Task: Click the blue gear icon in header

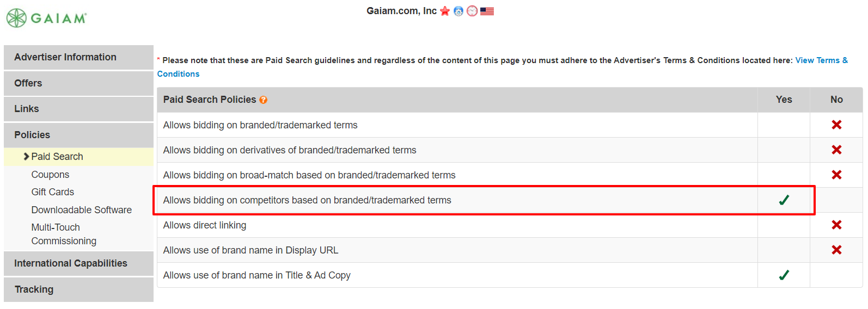Action: (459, 11)
